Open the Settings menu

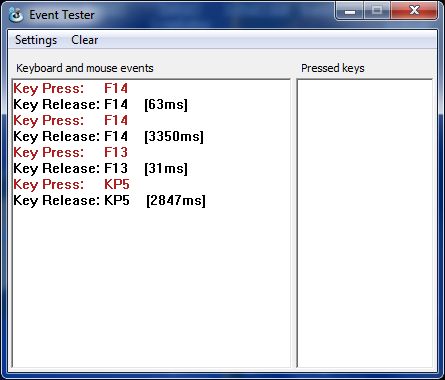pyautogui.click(x=36, y=40)
